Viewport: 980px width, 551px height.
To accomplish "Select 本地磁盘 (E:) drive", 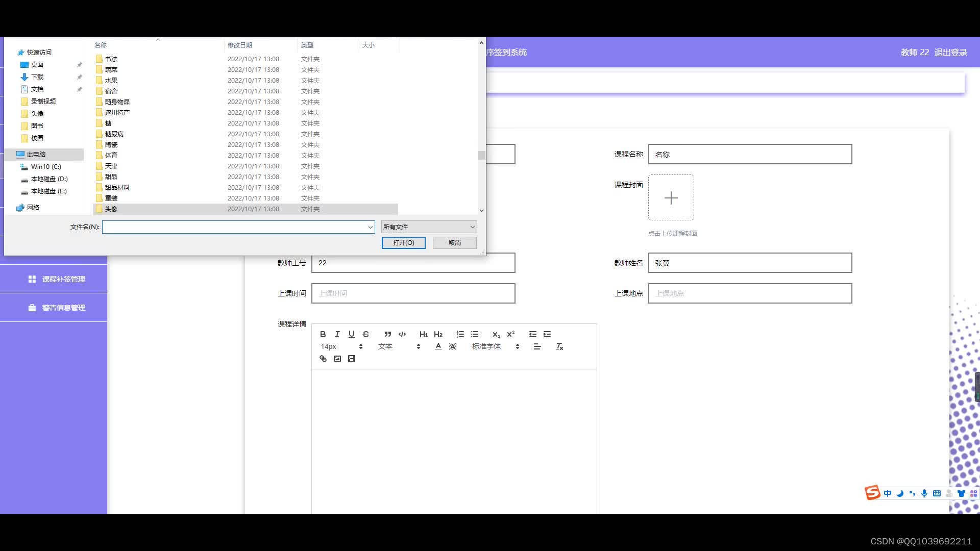I will coord(49,191).
